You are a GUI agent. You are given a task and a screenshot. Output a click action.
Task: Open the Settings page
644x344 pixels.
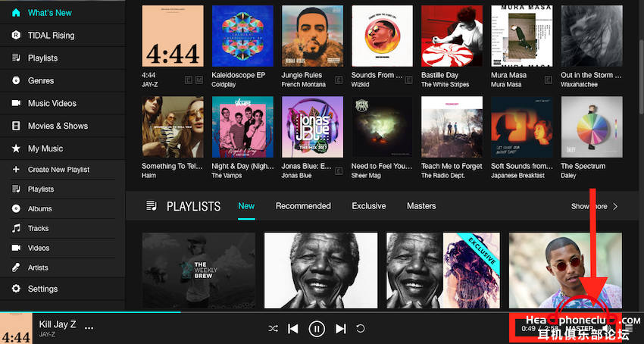(x=62, y=289)
